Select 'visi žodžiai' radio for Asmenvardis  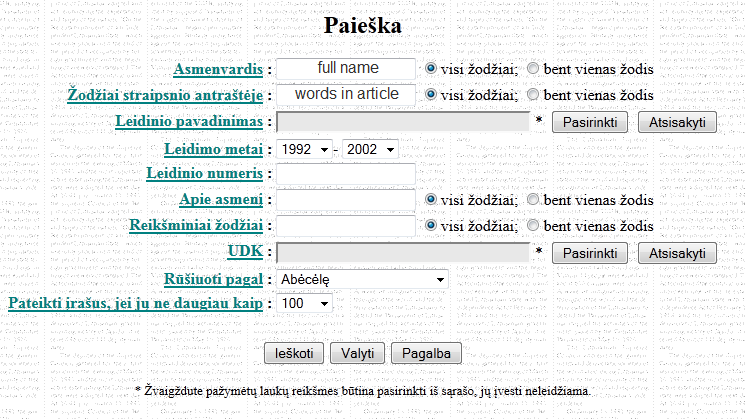[430, 68]
